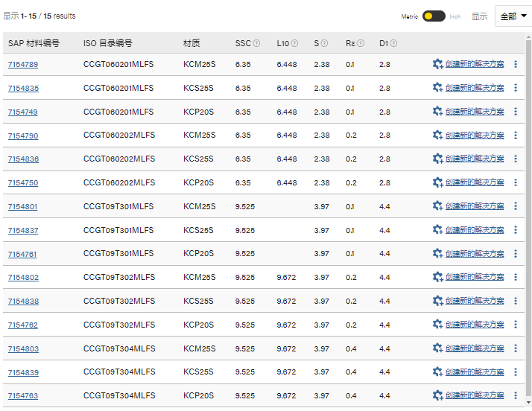Viewport: 532px width, 411px height.
Task: Click 创建新的解决方案 for row 7154750
Action: tap(475, 183)
